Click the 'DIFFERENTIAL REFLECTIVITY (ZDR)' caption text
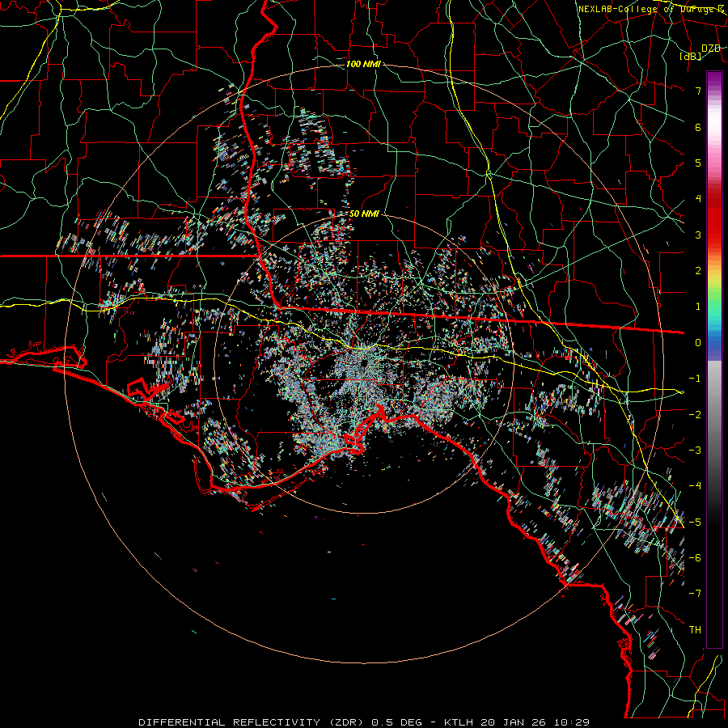 pyautogui.click(x=252, y=722)
